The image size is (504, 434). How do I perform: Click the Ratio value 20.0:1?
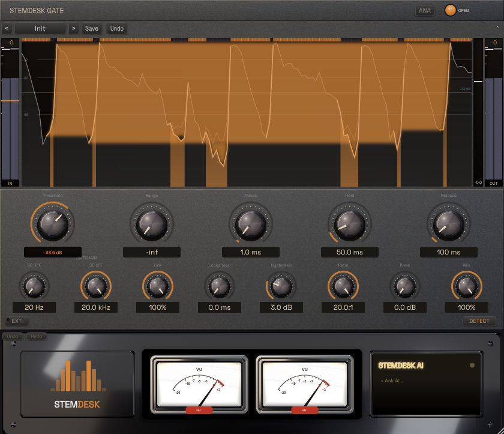pyautogui.click(x=343, y=307)
